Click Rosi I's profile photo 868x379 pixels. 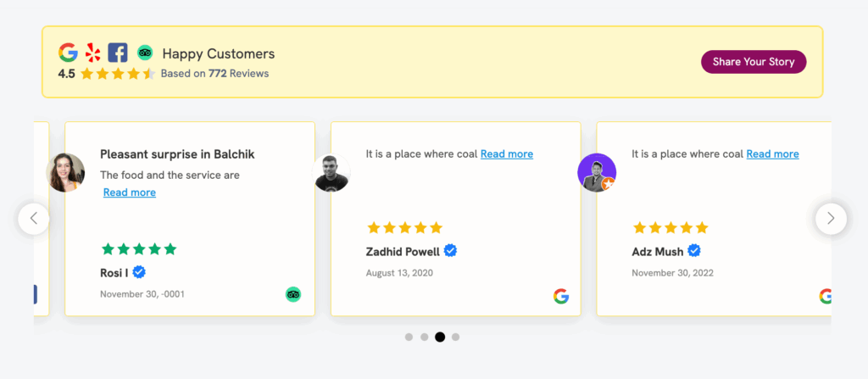pyautogui.click(x=65, y=172)
